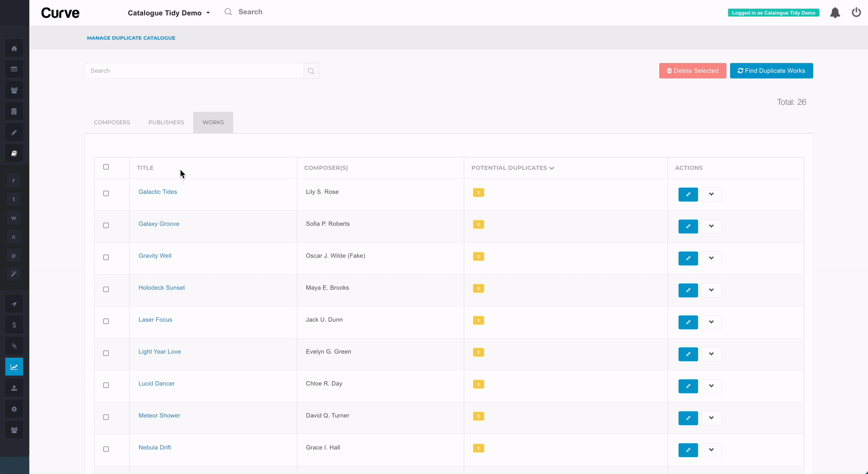Click the home icon in sidebar
The image size is (868, 474).
pos(14,49)
